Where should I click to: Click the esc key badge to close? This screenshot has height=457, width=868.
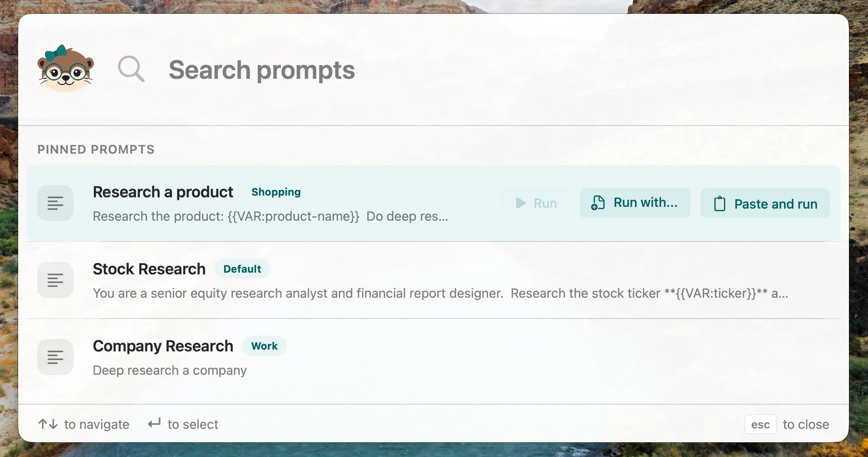tap(761, 424)
